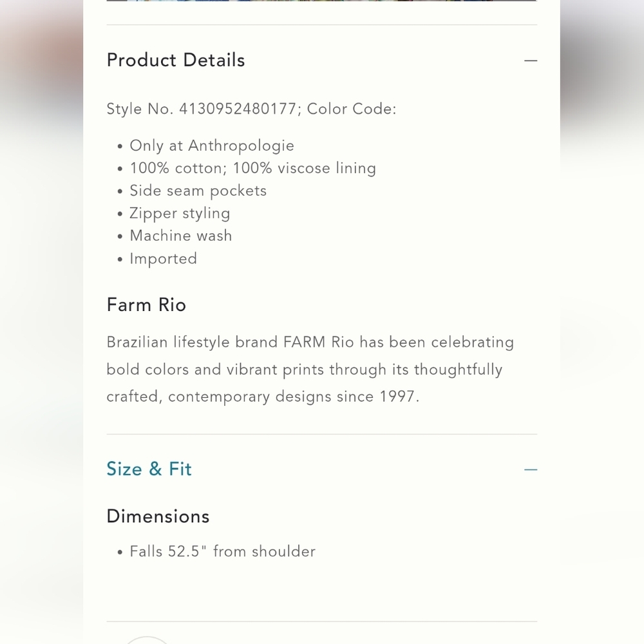
Task: Click the Zipper styling bullet
Action: click(x=180, y=214)
